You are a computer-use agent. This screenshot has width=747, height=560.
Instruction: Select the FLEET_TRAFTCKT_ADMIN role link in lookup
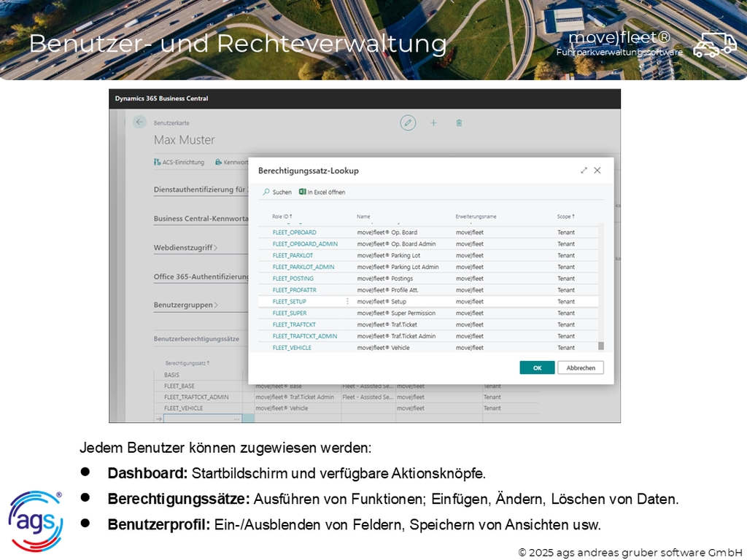305,336
